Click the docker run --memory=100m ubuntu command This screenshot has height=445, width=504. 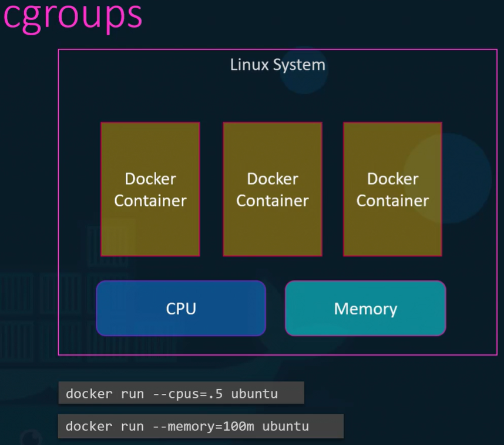tap(201, 426)
